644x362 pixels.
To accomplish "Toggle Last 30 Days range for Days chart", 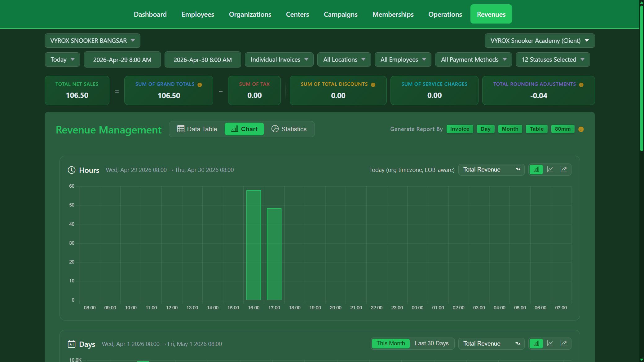I will tap(432, 343).
